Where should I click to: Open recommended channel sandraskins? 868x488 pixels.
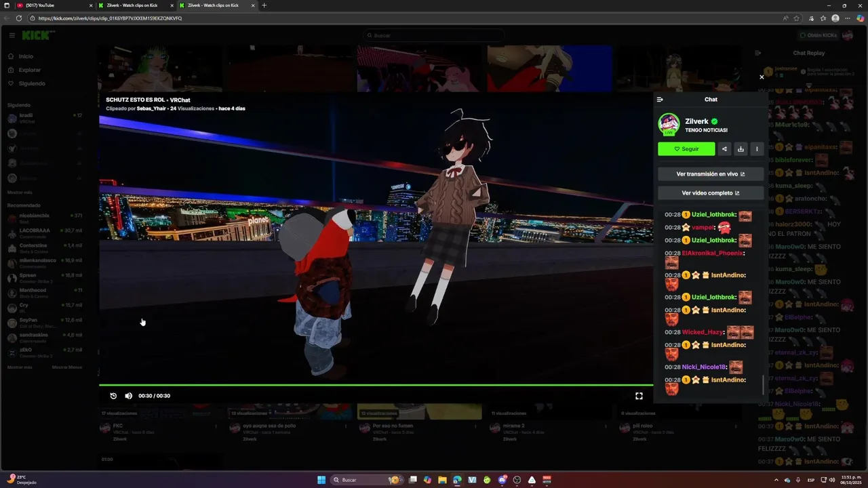click(45, 338)
